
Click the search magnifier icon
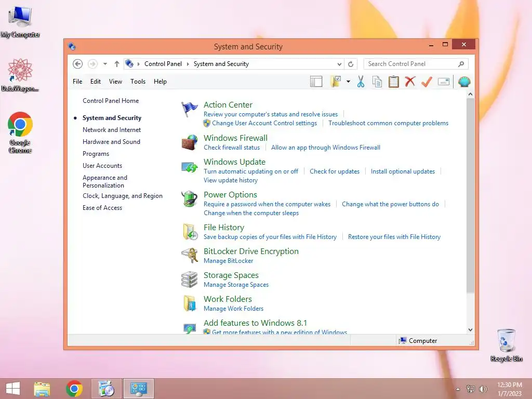coord(461,64)
